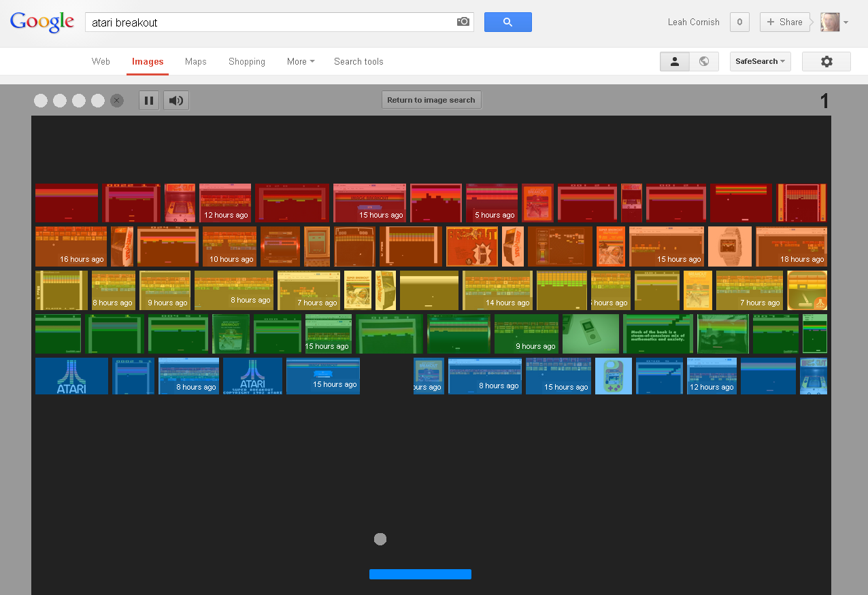Click the ATARI Super Breakout copyright brick
Screen dimensions: 868x595
tap(252, 376)
